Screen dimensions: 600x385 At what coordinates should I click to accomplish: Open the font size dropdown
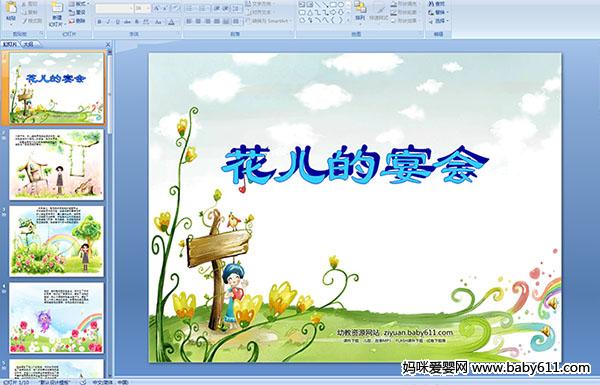coord(148,8)
